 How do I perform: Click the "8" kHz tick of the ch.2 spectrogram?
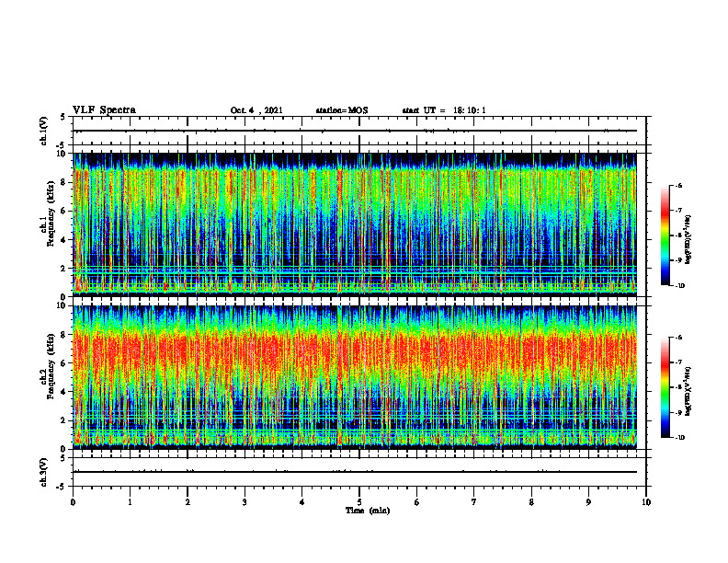point(64,335)
